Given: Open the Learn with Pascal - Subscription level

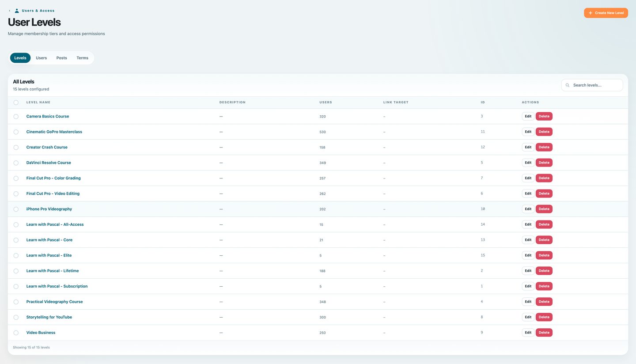Looking at the screenshot, I should coord(57,286).
